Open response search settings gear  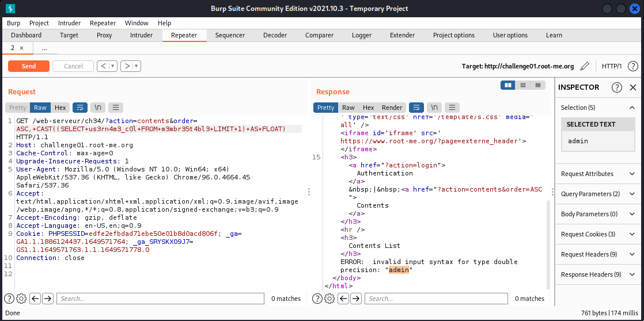coord(330,299)
